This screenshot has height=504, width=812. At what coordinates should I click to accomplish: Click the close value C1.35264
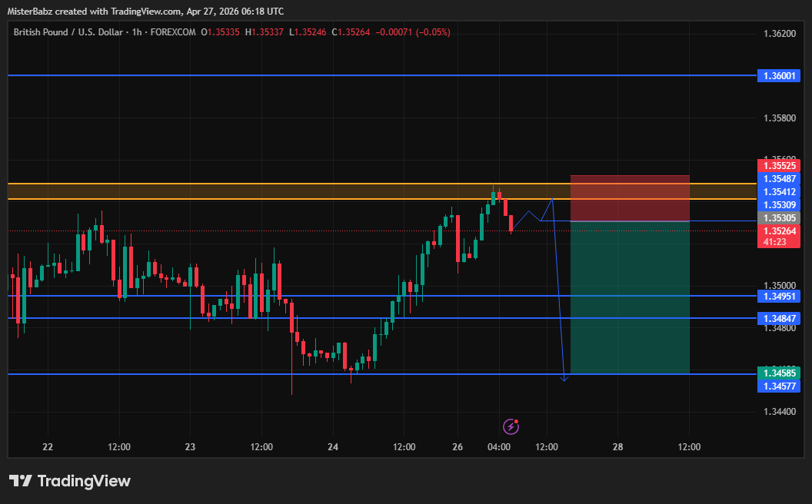click(x=351, y=32)
